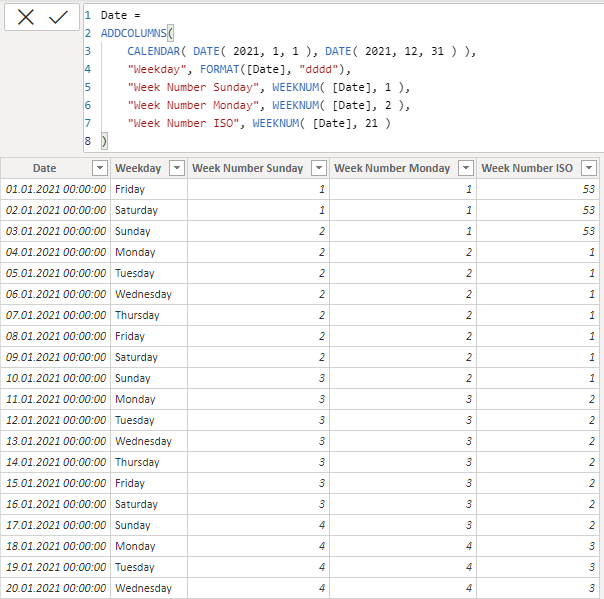Click the ADDCOLUMNS function in formula
604x599 pixels.
134,33
